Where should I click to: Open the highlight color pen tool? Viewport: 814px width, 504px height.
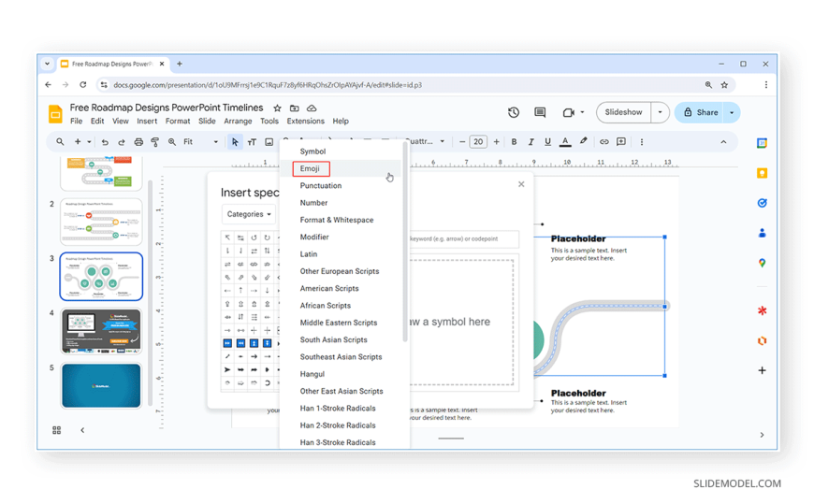[x=584, y=141]
